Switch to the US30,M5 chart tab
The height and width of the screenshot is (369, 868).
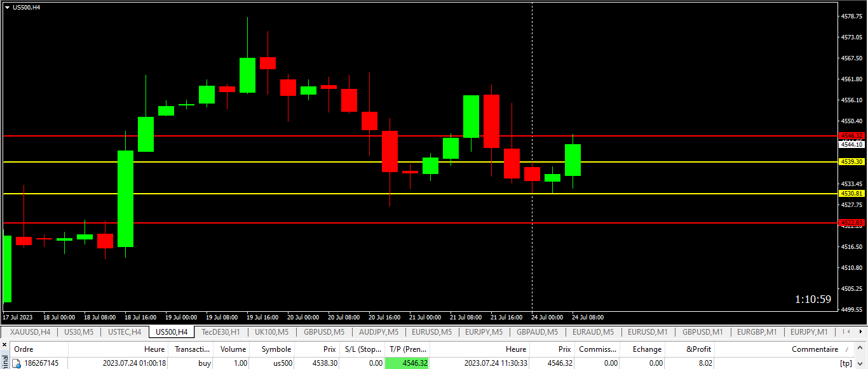(79, 332)
